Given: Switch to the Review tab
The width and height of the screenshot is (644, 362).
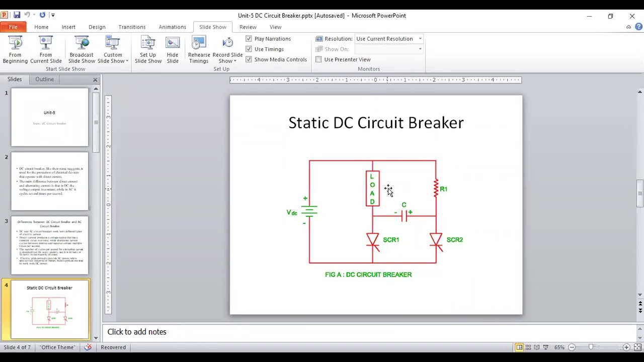Looking at the screenshot, I should point(248,27).
